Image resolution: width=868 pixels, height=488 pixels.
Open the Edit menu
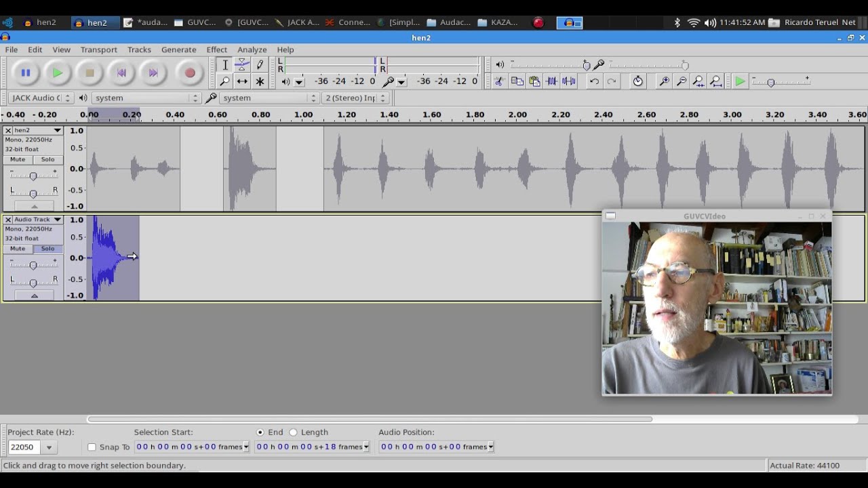(35, 49)
